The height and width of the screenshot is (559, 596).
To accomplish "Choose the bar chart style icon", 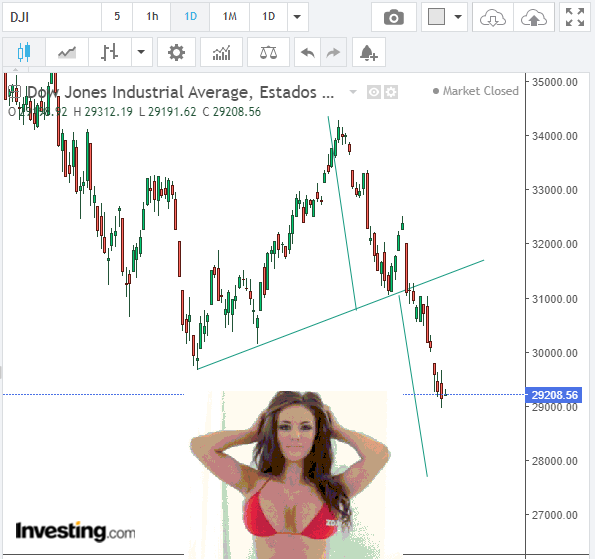I will [x=110, y=52].
